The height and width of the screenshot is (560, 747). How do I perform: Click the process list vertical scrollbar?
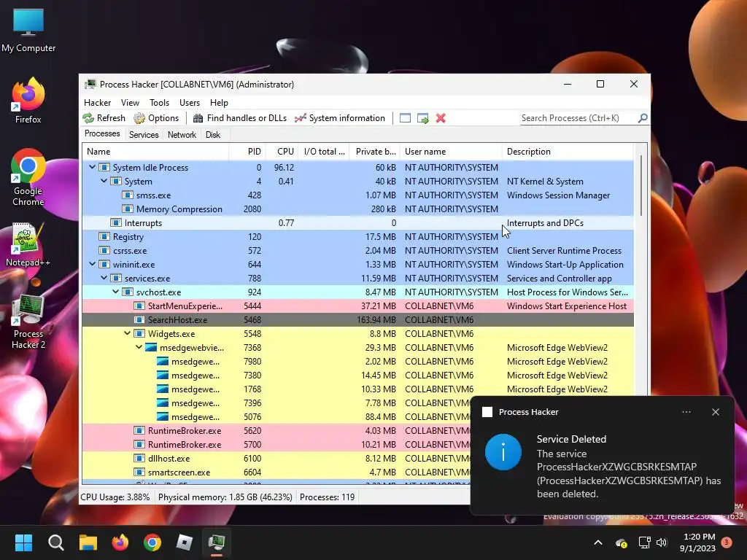point(640,186)
